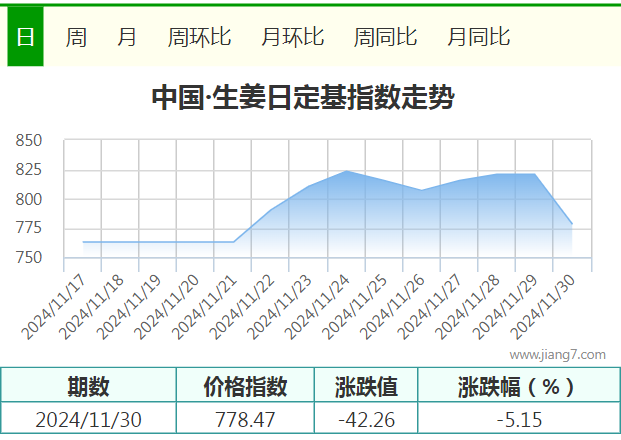Click the 825 y-axis label

coord(29,170)
